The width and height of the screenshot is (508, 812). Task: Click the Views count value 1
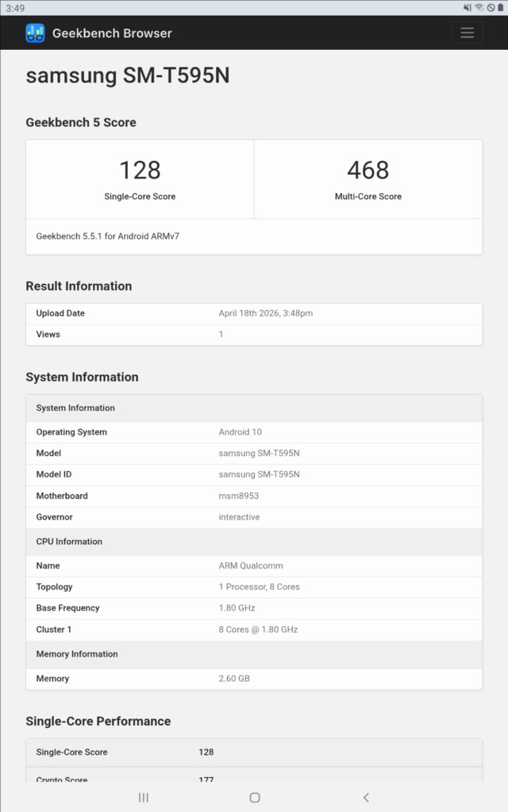[221, 335]
